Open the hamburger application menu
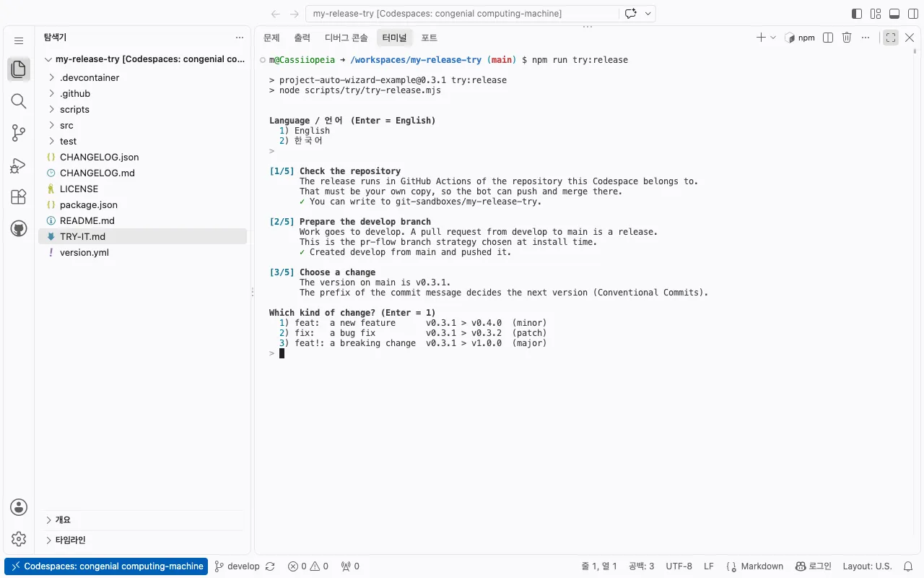Screen dimensions: 924x578 (19, 41)
